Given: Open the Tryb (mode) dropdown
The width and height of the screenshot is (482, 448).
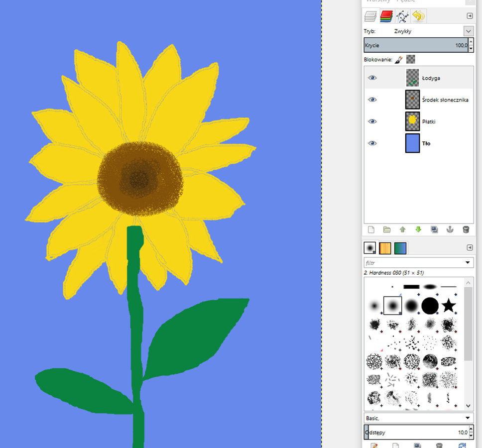Looking at the screenshot, I should [x=468, y=31].
